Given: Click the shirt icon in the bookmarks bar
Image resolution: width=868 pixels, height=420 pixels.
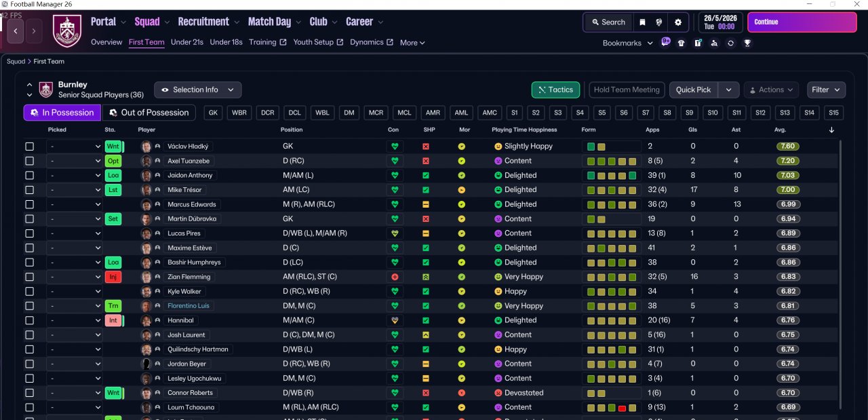Looking at the screenshot, I should coord(682,43).
